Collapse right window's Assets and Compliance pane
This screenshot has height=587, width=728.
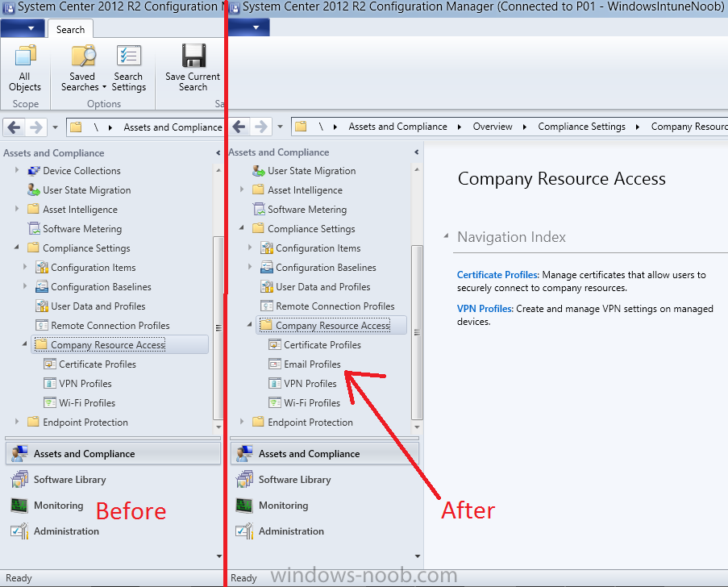tap(417, 152)
